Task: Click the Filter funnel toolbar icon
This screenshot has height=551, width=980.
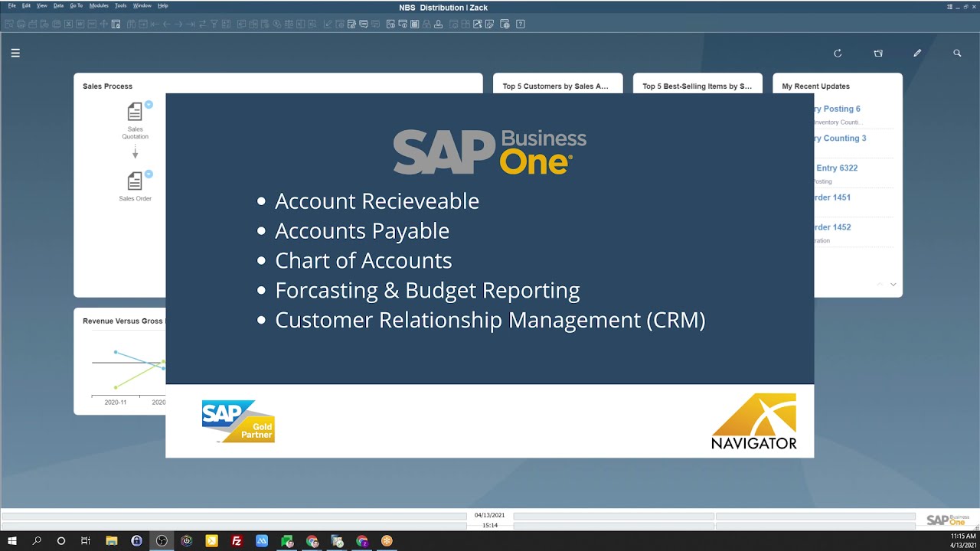Action: 214,24
